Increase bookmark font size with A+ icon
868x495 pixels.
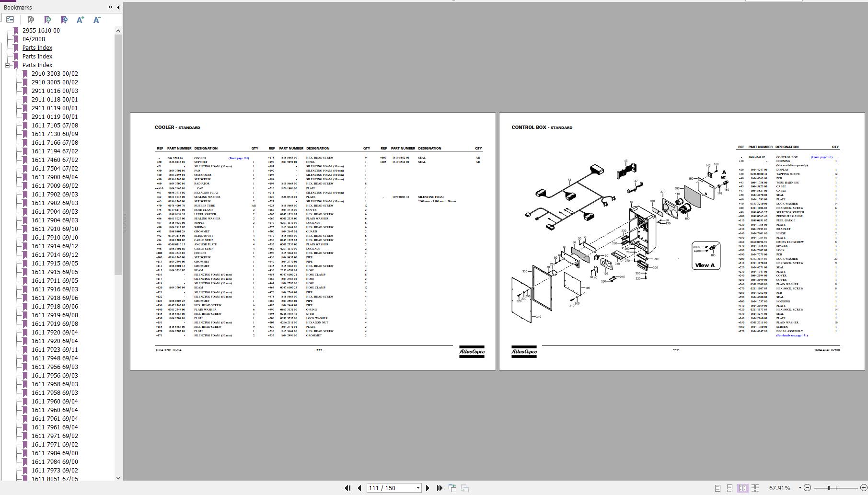81,20
